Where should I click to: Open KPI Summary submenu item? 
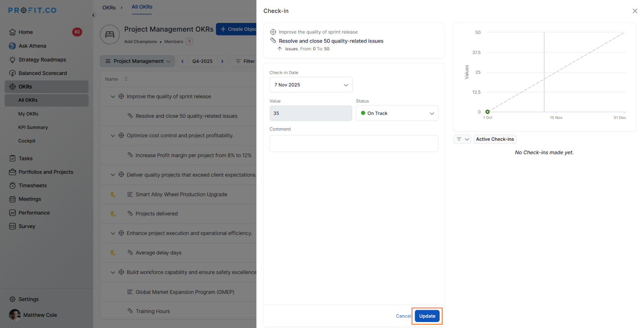tap(33, 127)
